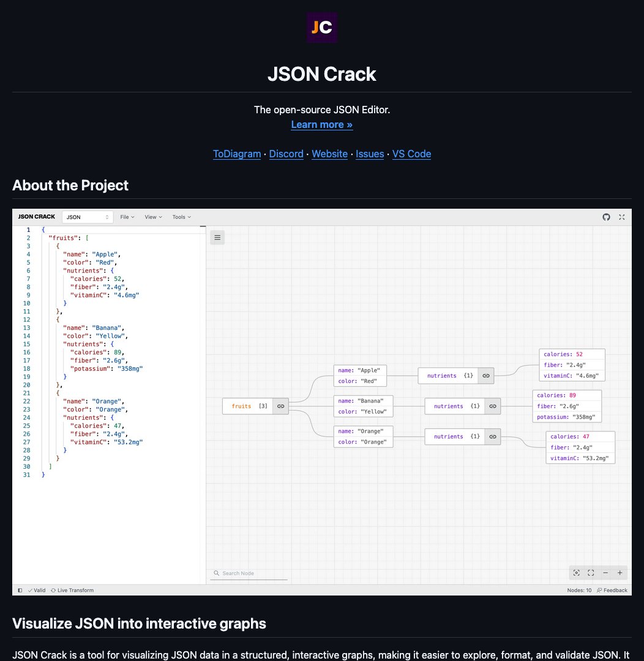Click the Search Node input field
Viewport: 644px width, 661px height.
249,573
